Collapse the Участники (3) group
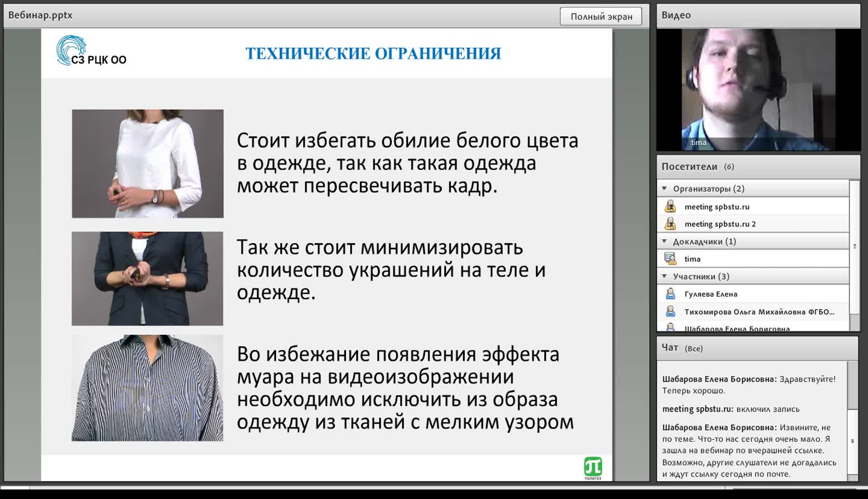 click(664, 276)
